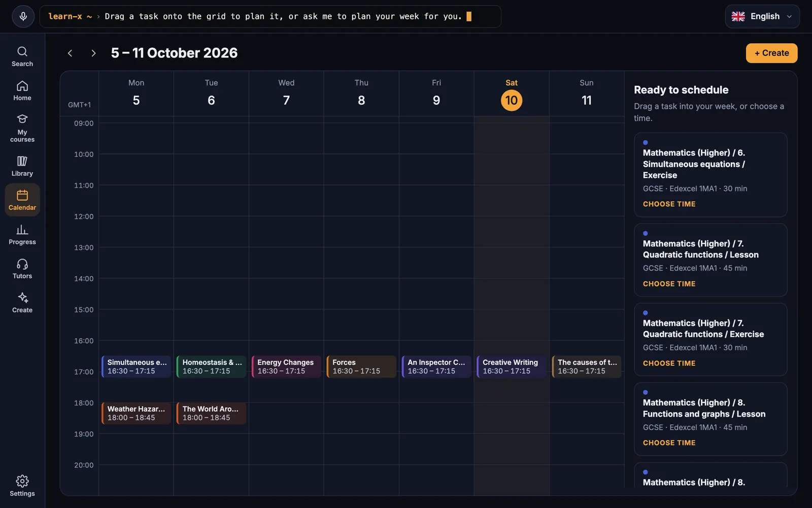Select the Calendar sidebar item
Screen dimensions: 812x508
pyautogui.click(x=22, y=200)
